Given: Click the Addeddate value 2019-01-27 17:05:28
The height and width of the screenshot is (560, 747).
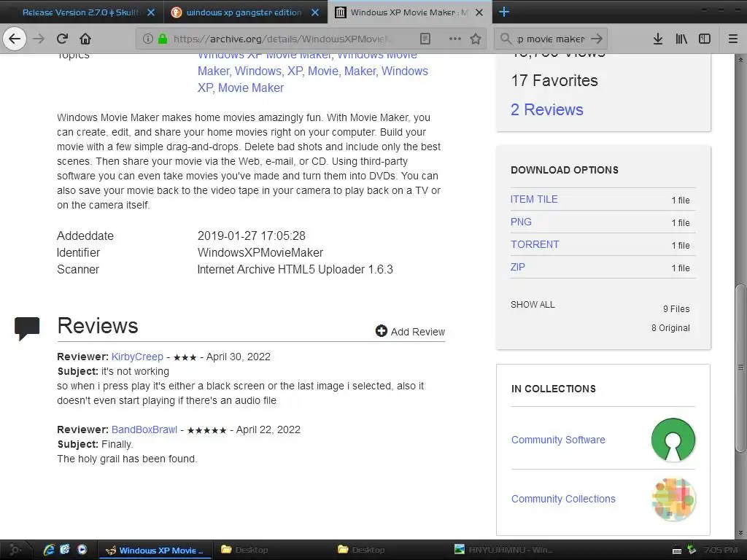Looking at the screenshot, I should (x=251, y=236).
